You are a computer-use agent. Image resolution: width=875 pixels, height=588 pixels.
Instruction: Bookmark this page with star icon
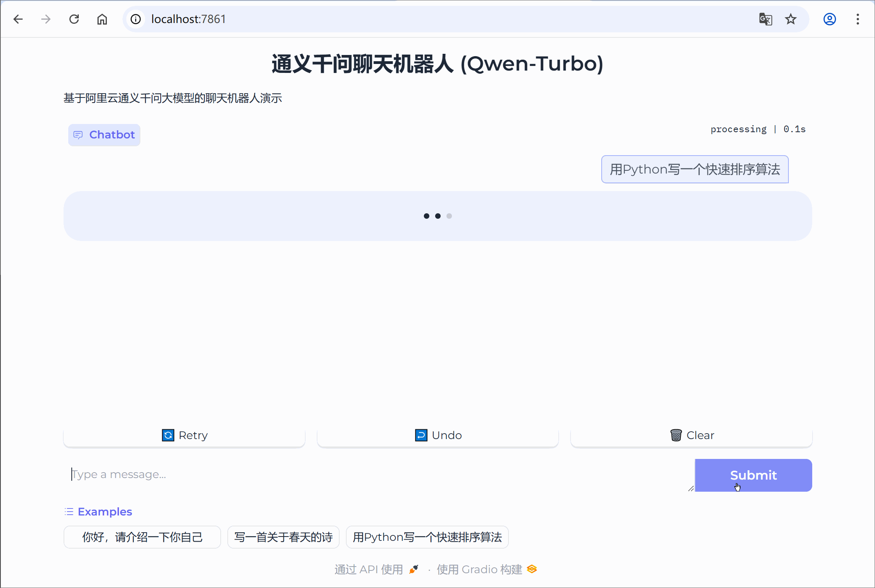(791, 19)
